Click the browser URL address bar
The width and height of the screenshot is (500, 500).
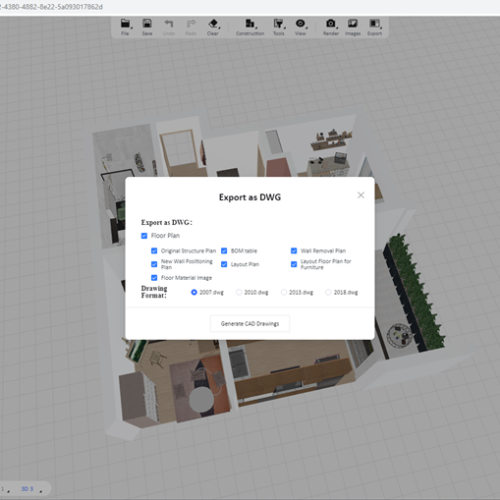[x=250, y=7]
